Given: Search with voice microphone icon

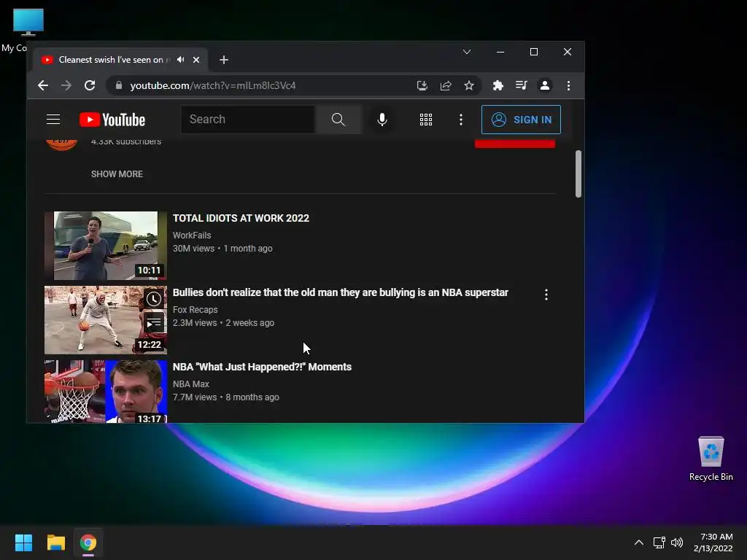Looking at the screenshot, I should tap(382, 120).
